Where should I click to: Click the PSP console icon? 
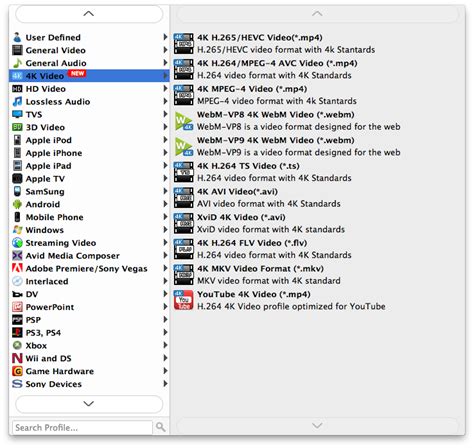17,320
